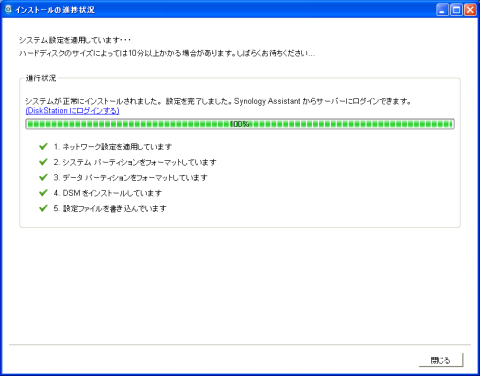
Task: Click the システム設定を適用しています heading text
Action: [x=75, y=40]
